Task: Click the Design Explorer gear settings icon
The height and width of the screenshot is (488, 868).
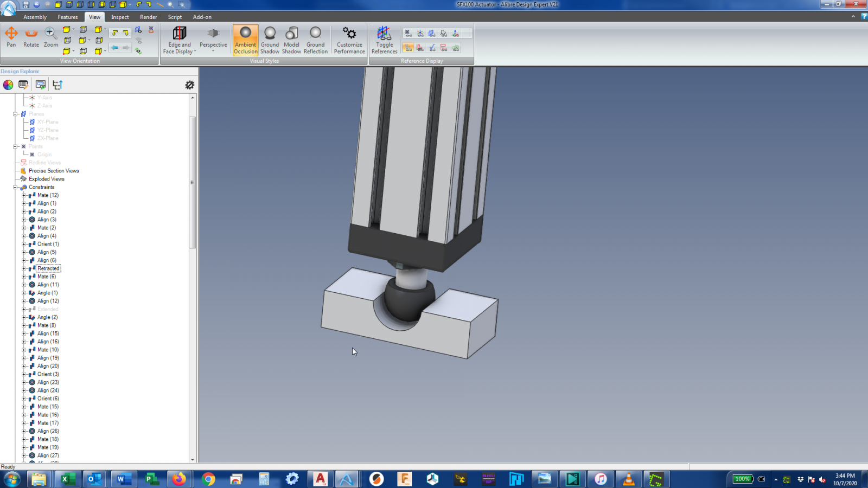Action: (189, 85)
